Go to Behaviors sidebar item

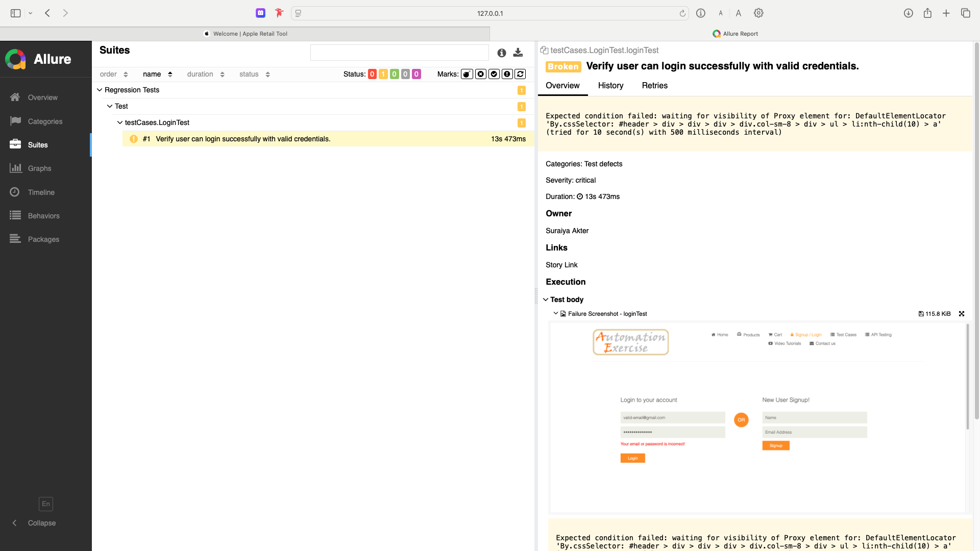(x=43, y=216)
